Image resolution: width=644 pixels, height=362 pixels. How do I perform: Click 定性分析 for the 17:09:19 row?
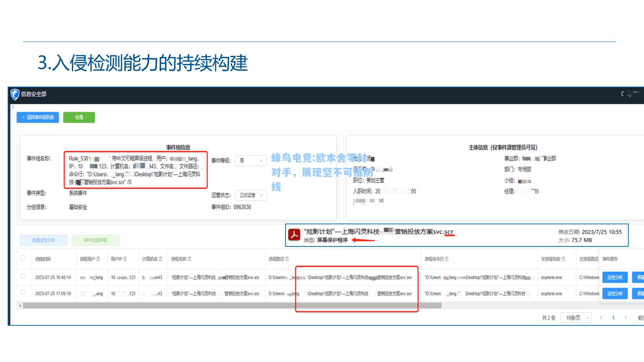point(615,294)
